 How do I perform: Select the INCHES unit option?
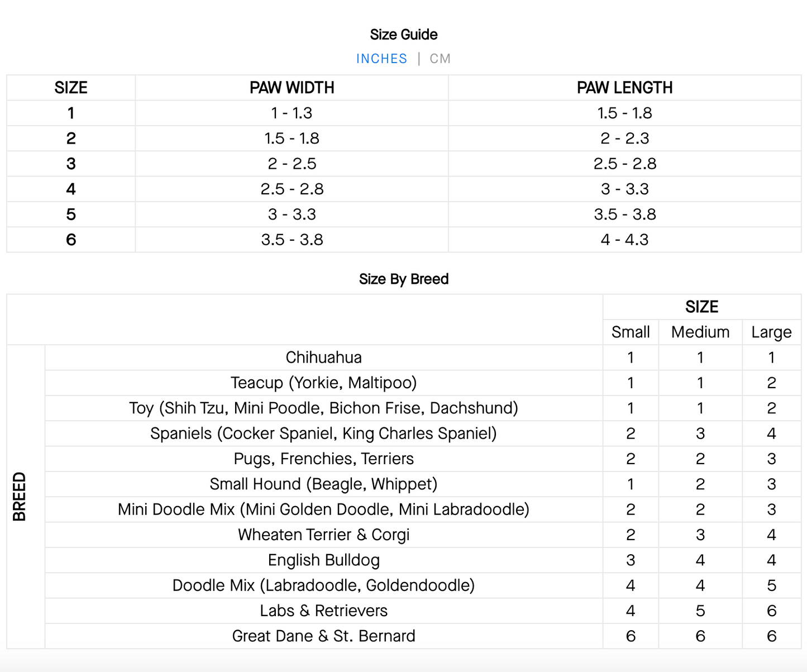pos(381,59)
